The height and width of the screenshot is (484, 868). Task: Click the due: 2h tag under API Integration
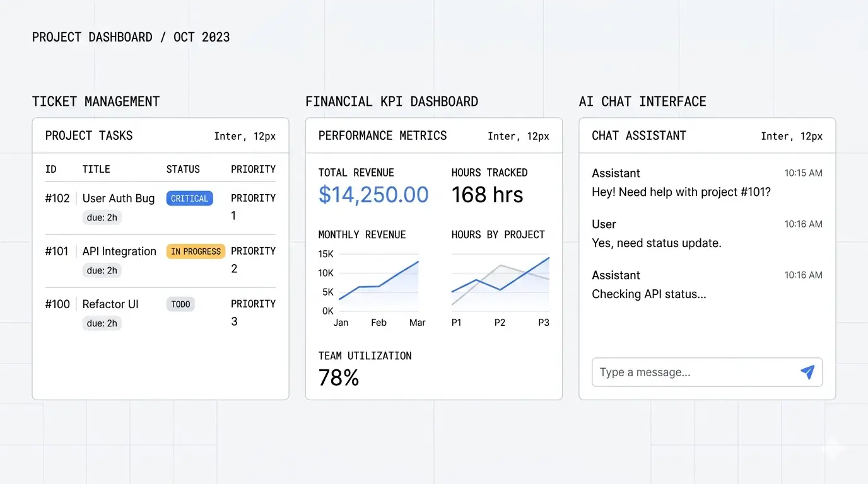tap(102, 270)
